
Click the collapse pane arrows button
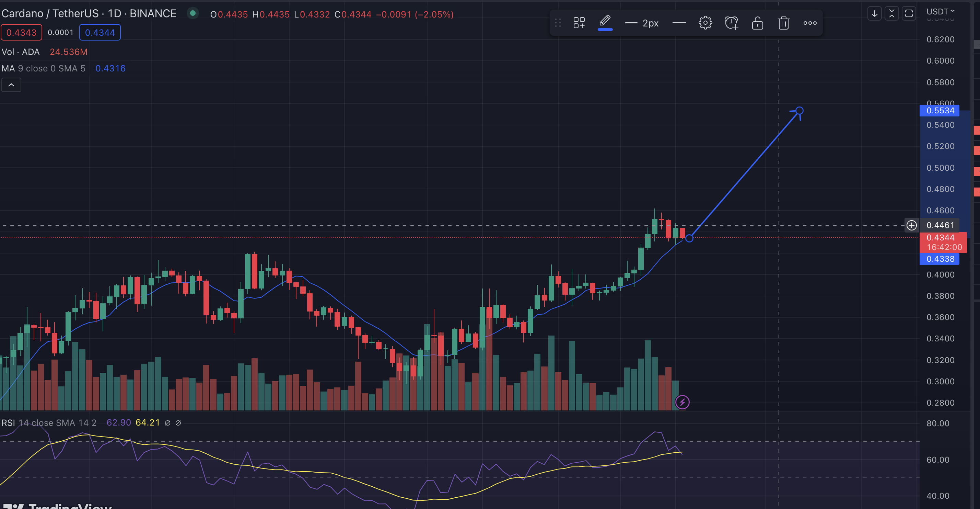point(891,14)
